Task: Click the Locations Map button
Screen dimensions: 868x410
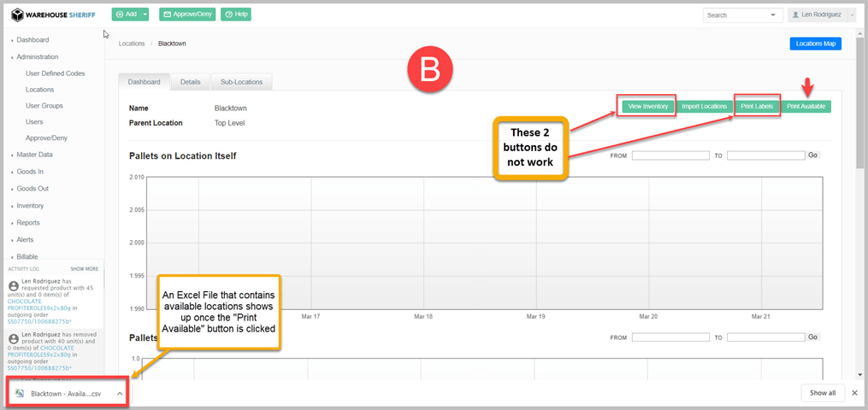Action: coord(815,44)
